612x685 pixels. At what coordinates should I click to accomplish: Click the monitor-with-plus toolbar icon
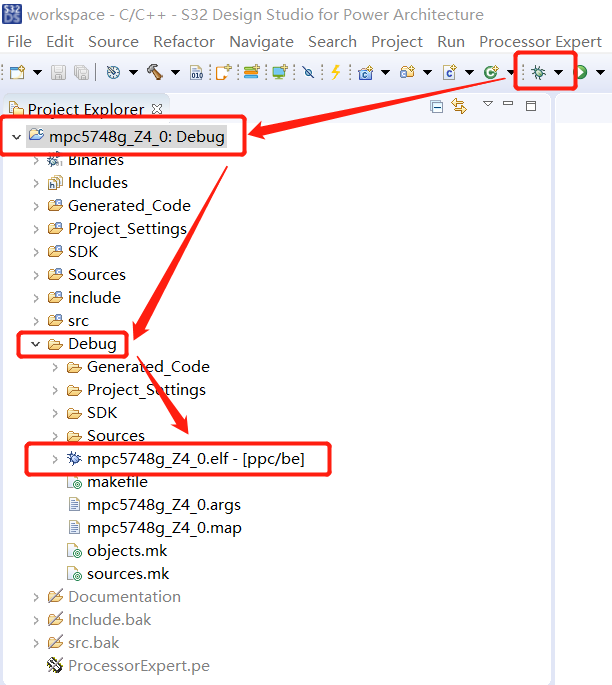tap(280, 72)
